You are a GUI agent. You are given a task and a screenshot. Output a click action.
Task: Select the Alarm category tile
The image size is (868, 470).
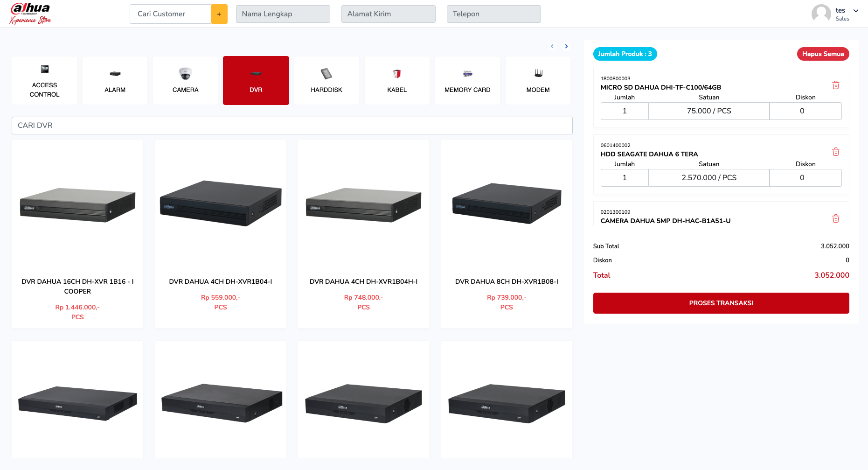115,80
